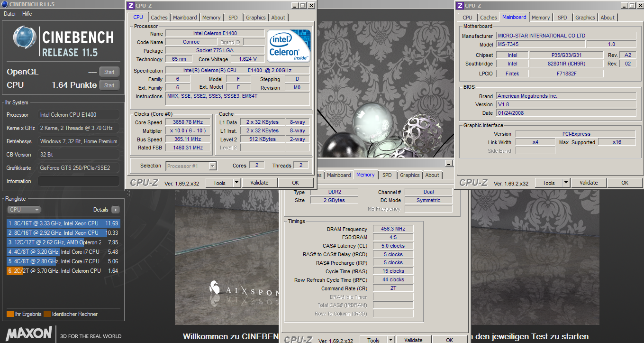Switch to Graphics tab in memory CPU-Z
The image size is (644, 343).
pos(410,175)
